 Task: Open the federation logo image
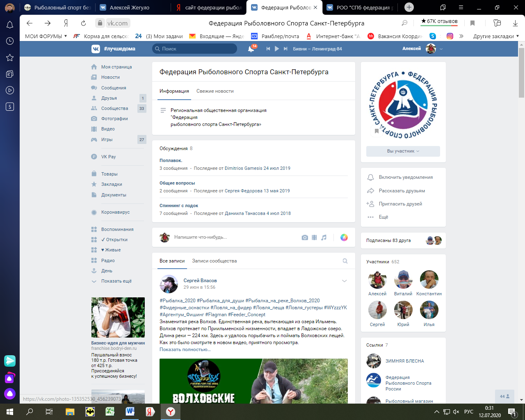point(403,105)
